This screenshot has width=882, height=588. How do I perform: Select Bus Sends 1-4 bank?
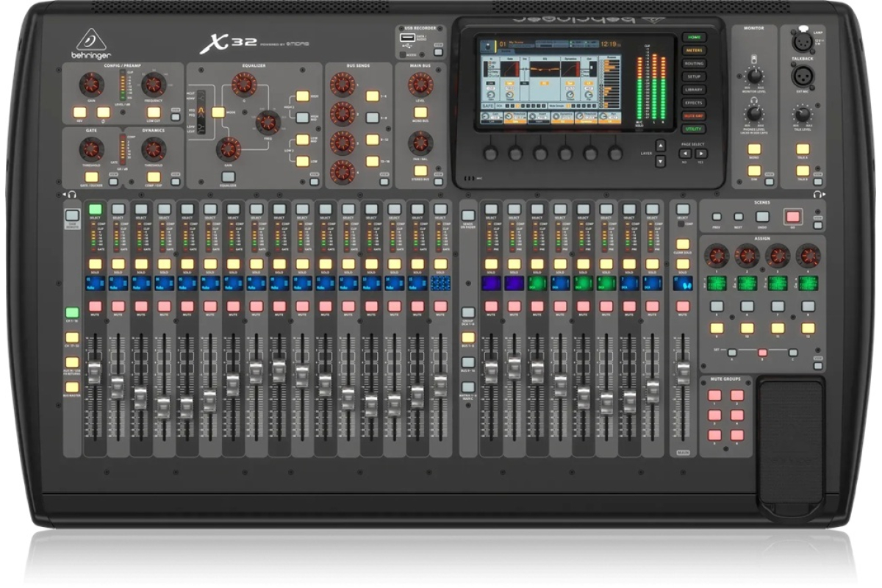373,96
